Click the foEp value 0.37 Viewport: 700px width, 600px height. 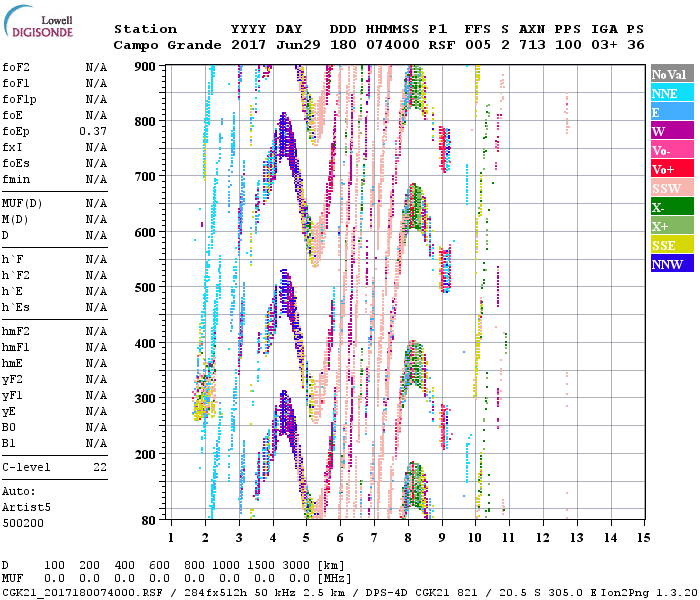(x=93, y=131)
